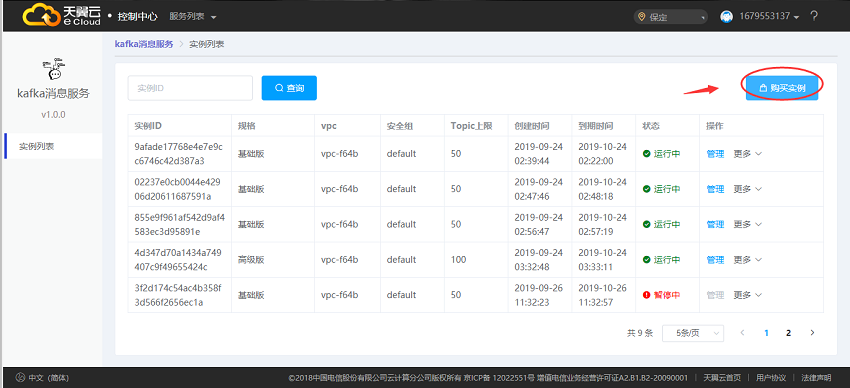
Task: Click 管理 for instance 9afade17768e4e7e9c
Action: click(715, 154)
